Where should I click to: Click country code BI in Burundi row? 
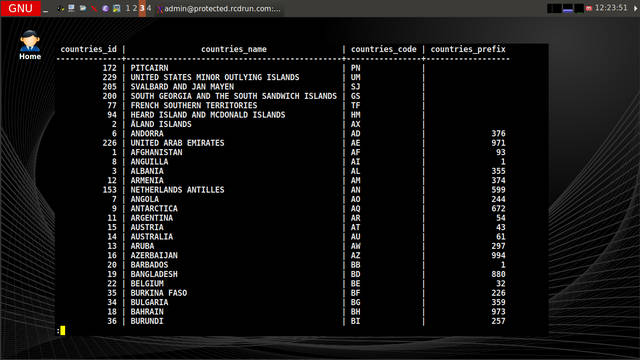[356, 322]
